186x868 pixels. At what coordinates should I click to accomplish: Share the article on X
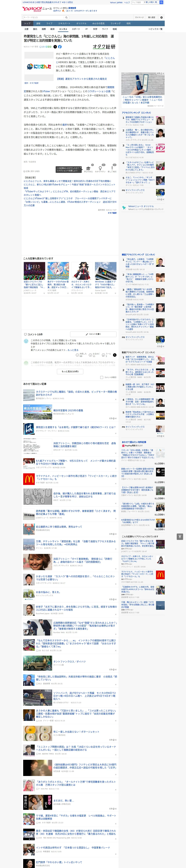[55, 47]
